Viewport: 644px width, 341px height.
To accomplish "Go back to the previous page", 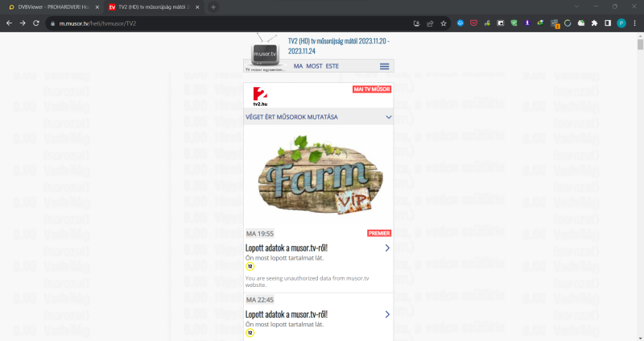I will (x=9, y=23).
